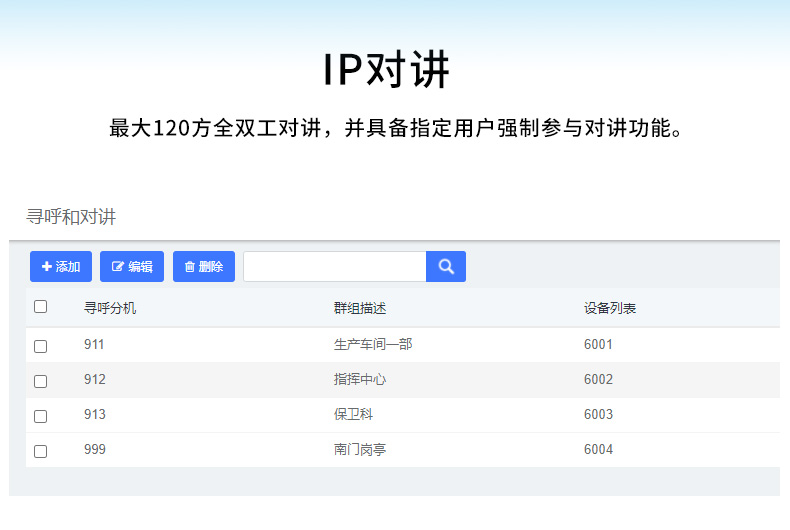Viewport: 790px width, 530px height.
Task: Click the 设备列表 column header
Action: (610, 308)
